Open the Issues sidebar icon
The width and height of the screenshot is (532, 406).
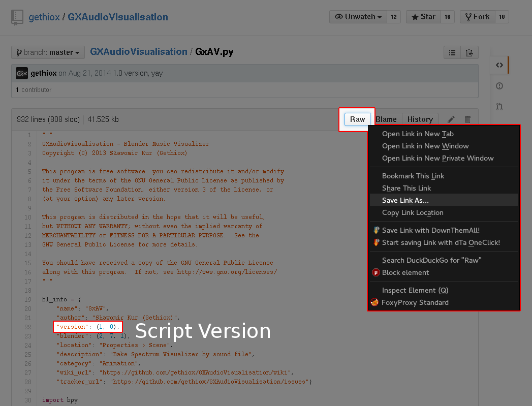point(499,86)
